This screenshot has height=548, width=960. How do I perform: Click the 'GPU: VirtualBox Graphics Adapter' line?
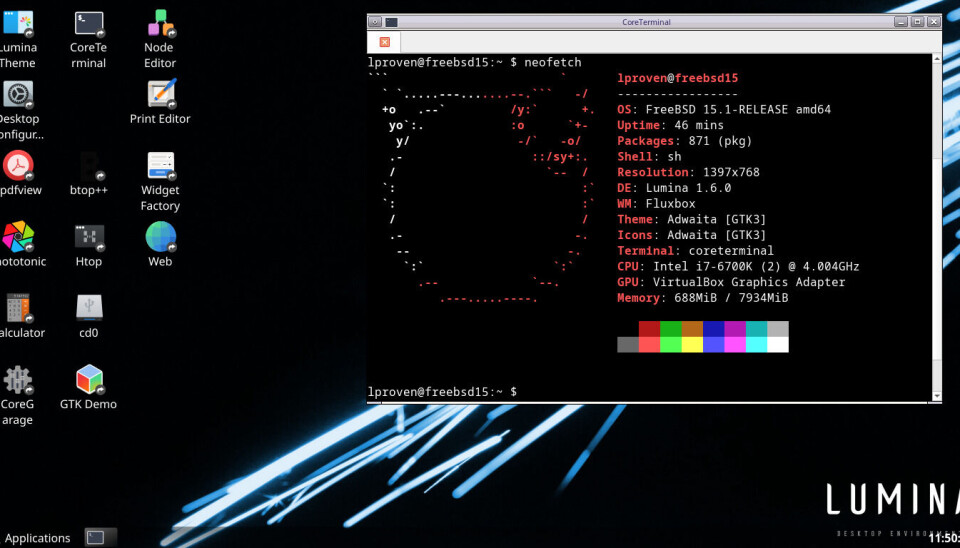point(731,282)
